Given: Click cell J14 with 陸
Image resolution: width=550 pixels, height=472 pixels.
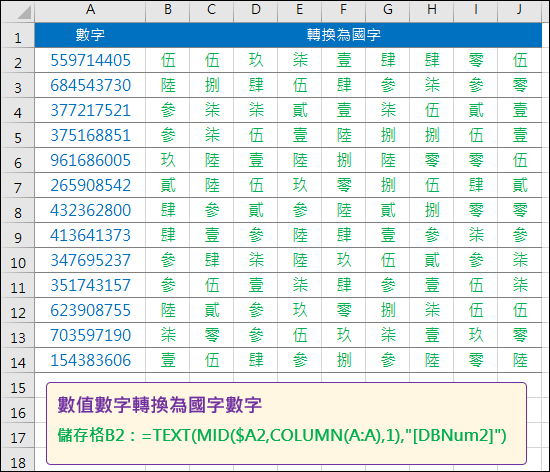Looking at the screenshot, I should click(520, 360).
